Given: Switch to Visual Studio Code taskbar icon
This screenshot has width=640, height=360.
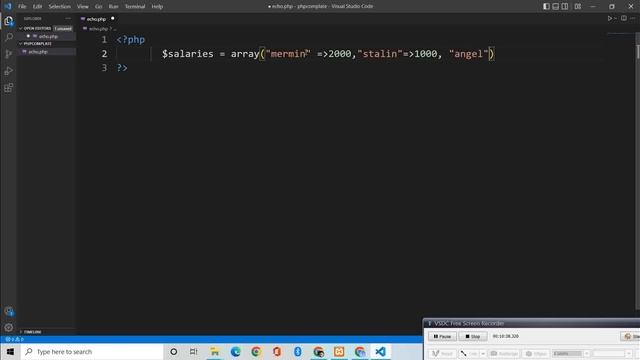Looking at the screenshot, I should (x=380, y=351).
